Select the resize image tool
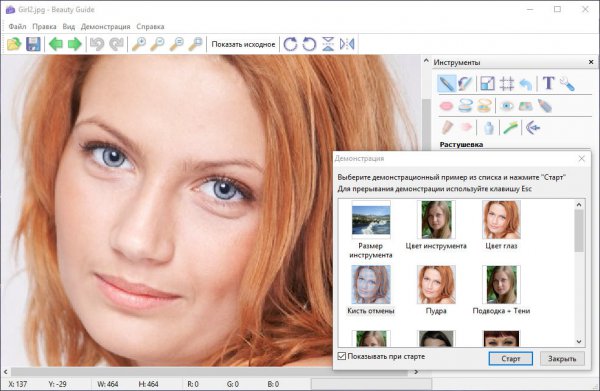This screenshot has width=600, height=391. [x=488, y=83]
